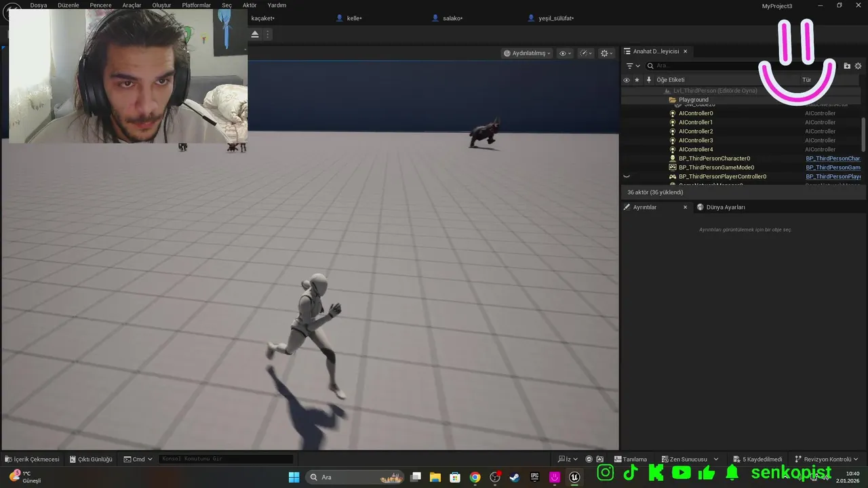Open Tanılama diagnostics in status bar
This screenshot has height=488, width=868.
(x=630, y=459)
